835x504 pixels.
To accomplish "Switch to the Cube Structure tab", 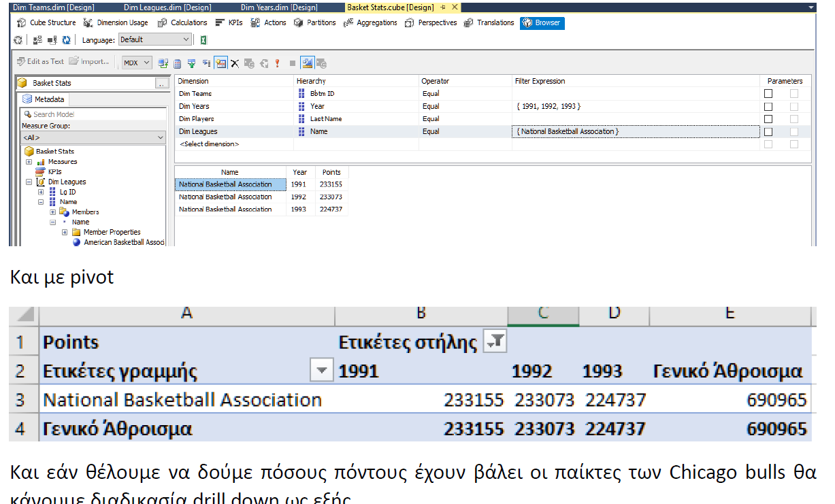I will pyautogui.click(x=46, y=22).
